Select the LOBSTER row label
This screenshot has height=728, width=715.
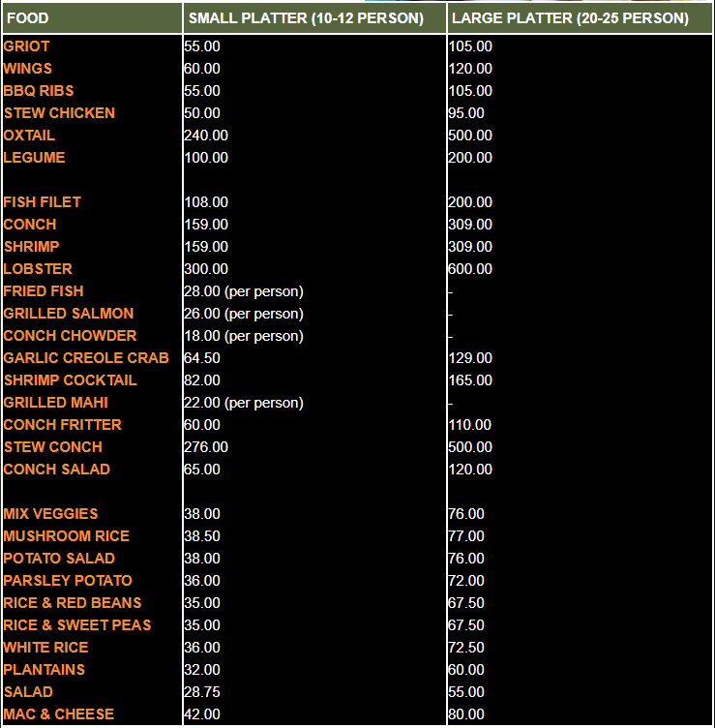point(38,269)
